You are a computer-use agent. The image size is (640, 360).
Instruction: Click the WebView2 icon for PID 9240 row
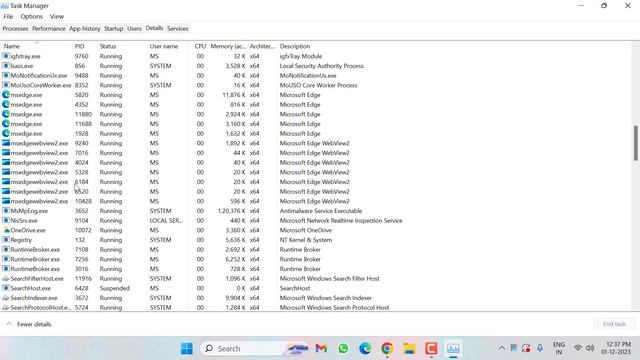click(x=6, y=143)
